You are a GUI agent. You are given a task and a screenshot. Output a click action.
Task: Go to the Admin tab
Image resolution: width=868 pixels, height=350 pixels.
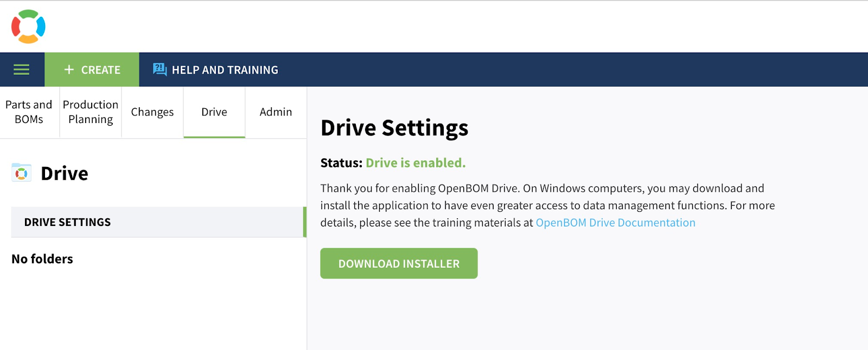click(x=276, y=112)
